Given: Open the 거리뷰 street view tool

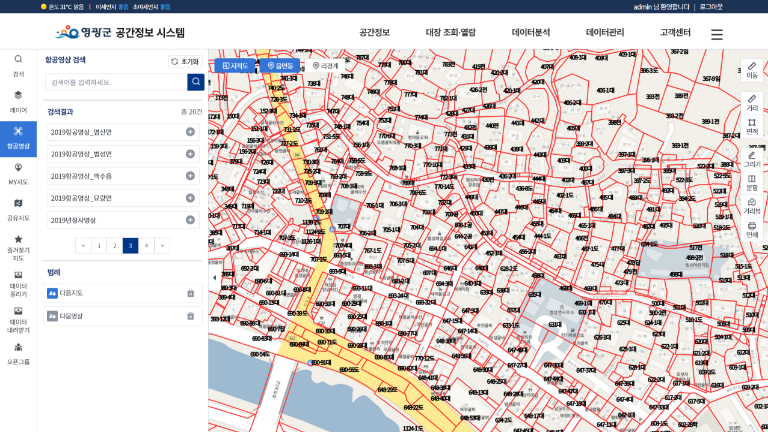Looking at the screenshot, I should pos(752,205).
